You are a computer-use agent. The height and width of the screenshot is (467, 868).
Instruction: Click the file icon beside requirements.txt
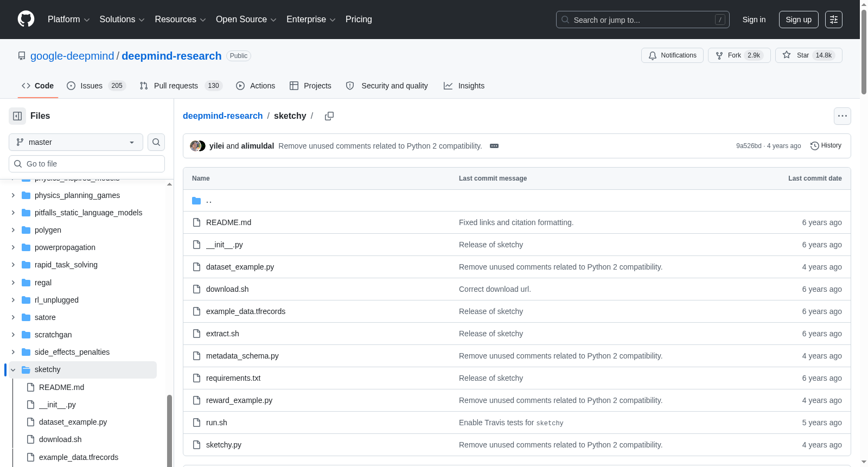pos(196,378)
